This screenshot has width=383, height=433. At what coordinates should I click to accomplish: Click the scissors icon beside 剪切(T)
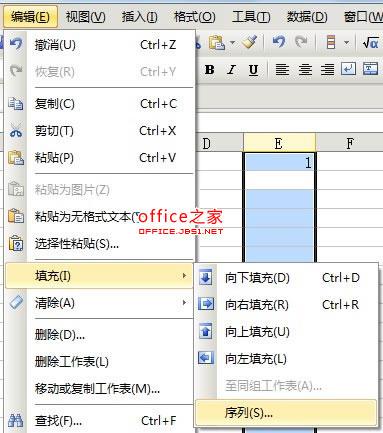(x=16, y=131)
